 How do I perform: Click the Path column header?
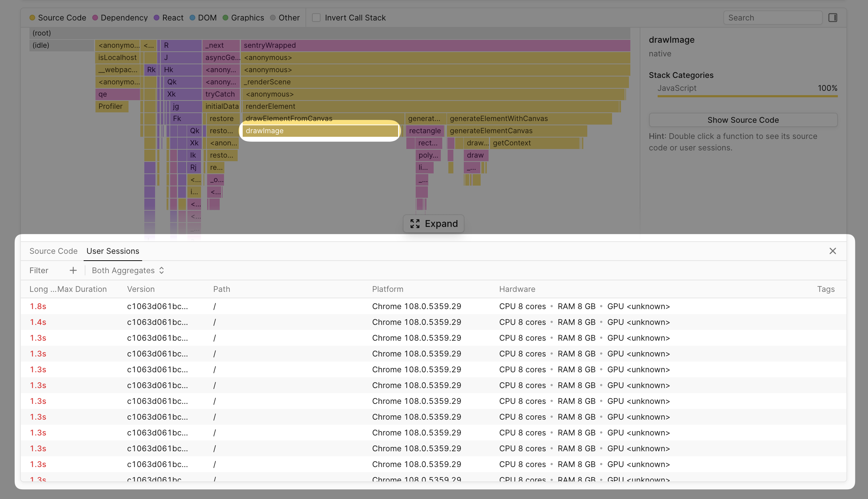click(x=221, y=289)
